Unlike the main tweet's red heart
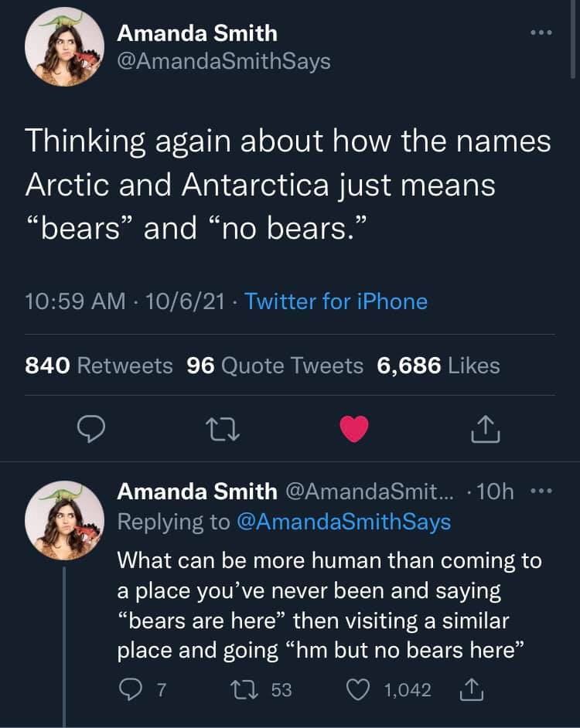Image resolution: width=580 pixels, height=728 pixels. (354, 429)
